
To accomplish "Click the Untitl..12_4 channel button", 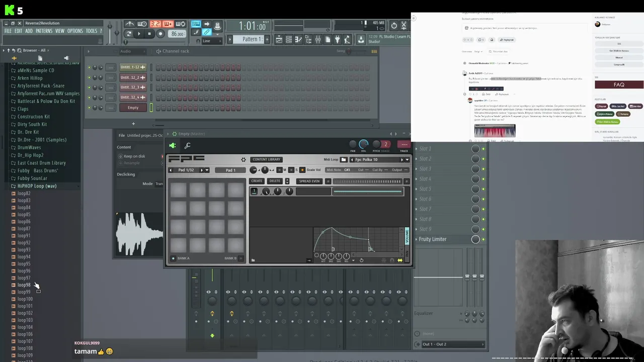I will (133, 98).
